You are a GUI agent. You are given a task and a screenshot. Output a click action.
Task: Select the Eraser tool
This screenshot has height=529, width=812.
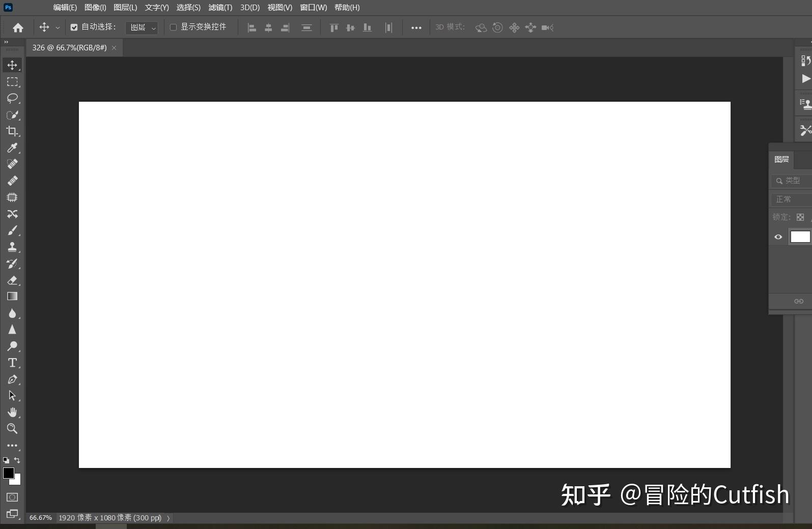(x=12, y=280)
